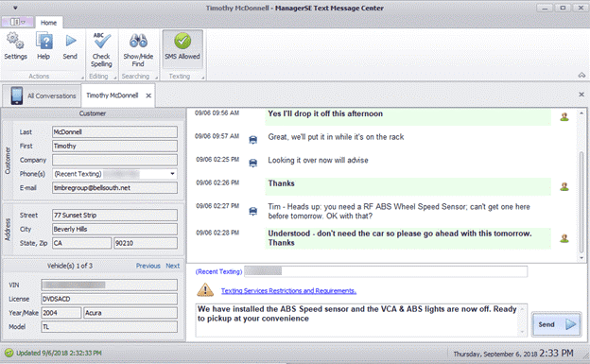Viewport: 590px width, 364px height.
Task: Expand the Searching group launcher
Action: tap(157, 78)
